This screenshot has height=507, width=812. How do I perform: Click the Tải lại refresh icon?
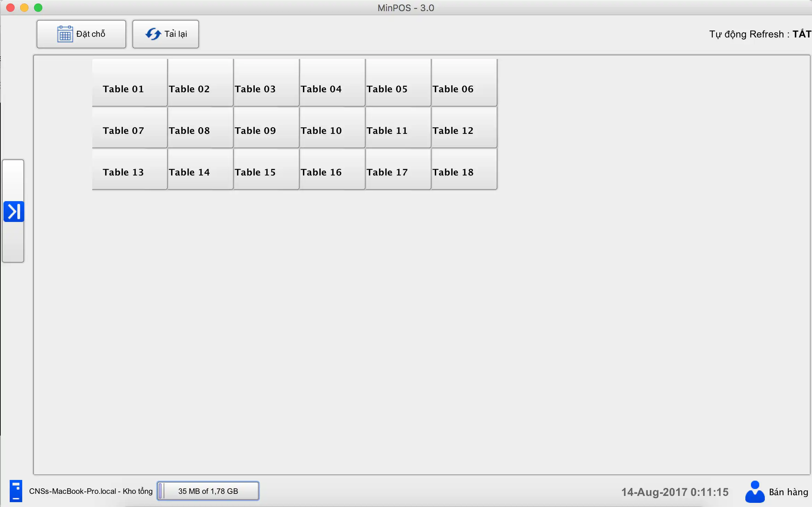[153, 34]
